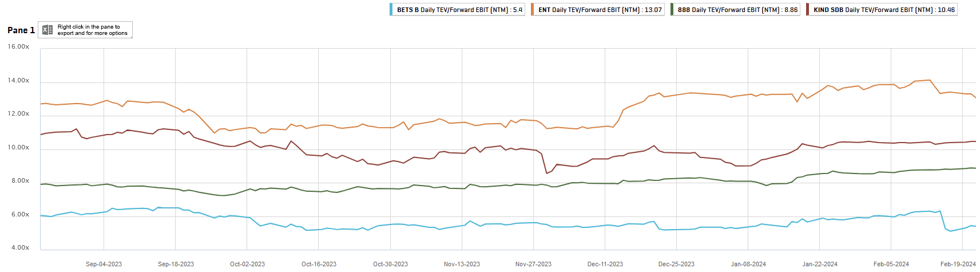Click the blue BETS B color swatch
This screenshot has width=980, height=272.
tap(391, 10)
